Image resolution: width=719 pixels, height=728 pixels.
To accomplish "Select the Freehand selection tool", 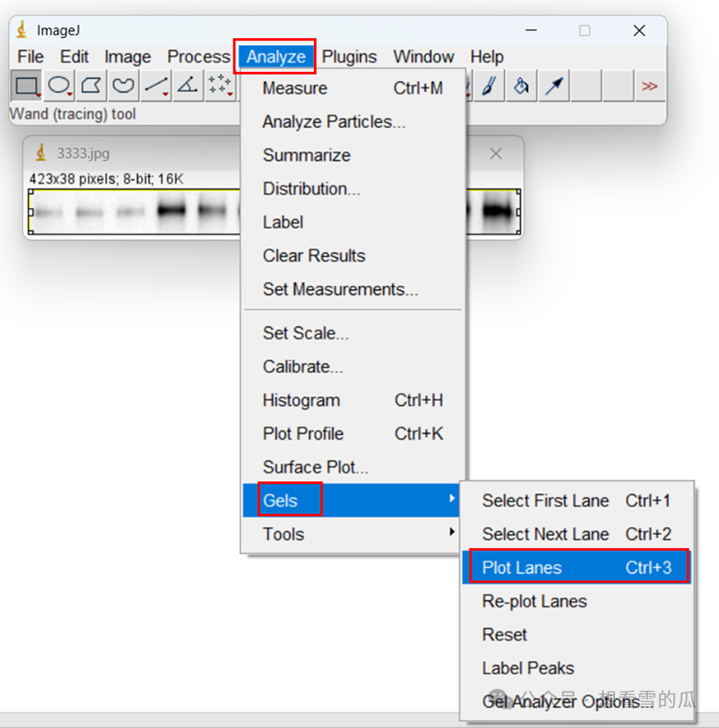I will [123, 86].
